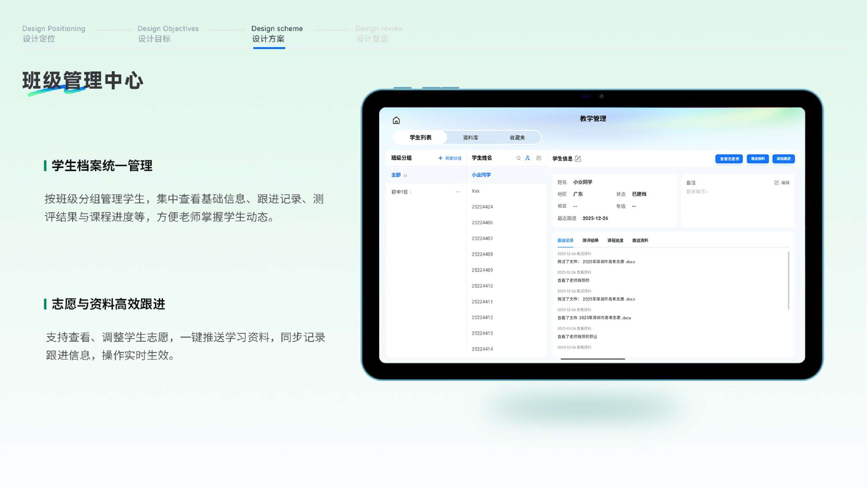The image size is (868, 488).
Task: Click the Design review 设计复盘 step
Action: 379,33
